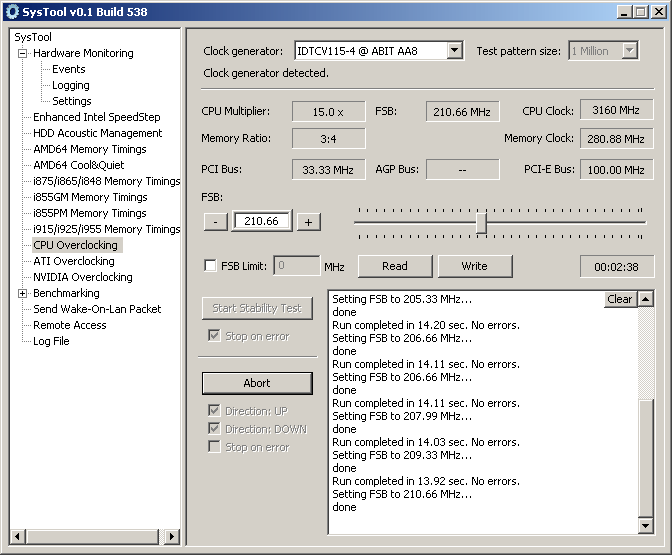
Task: Clear the stability test log
Action: click(x=620, y=299)
